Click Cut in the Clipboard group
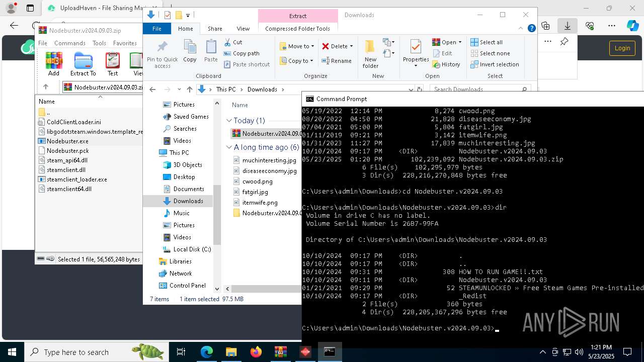Image resolution: width=644 pixels, height=362 pixels. 233,42
